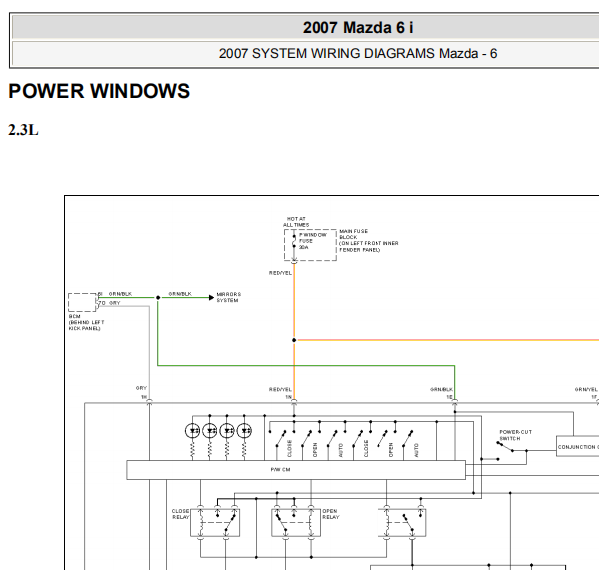Select 'BCM (BEHIND LEFT KICK PANEL)' caption
Viewport: 599px width, 570px height.
point(86,322)
